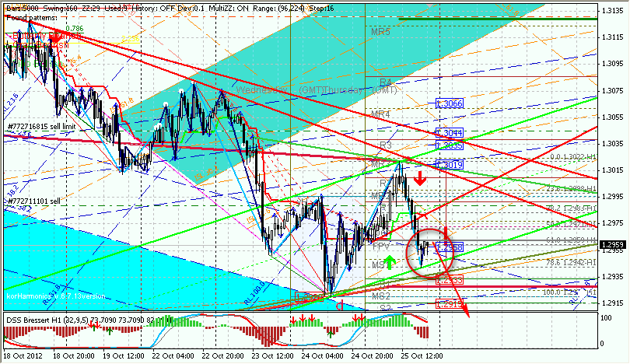
Task: Select the red circle highlighting recent candles
Action: click(x=430, y=254)
